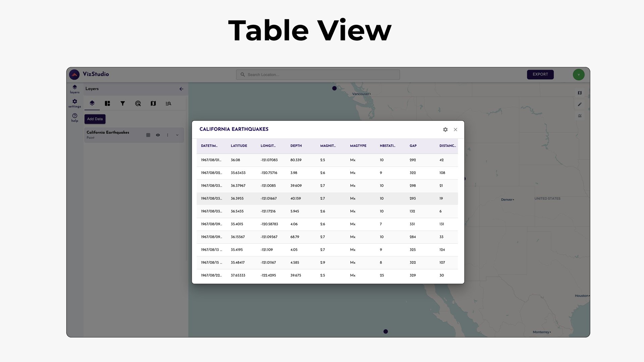Click the Search Location input field

[317, 74]
